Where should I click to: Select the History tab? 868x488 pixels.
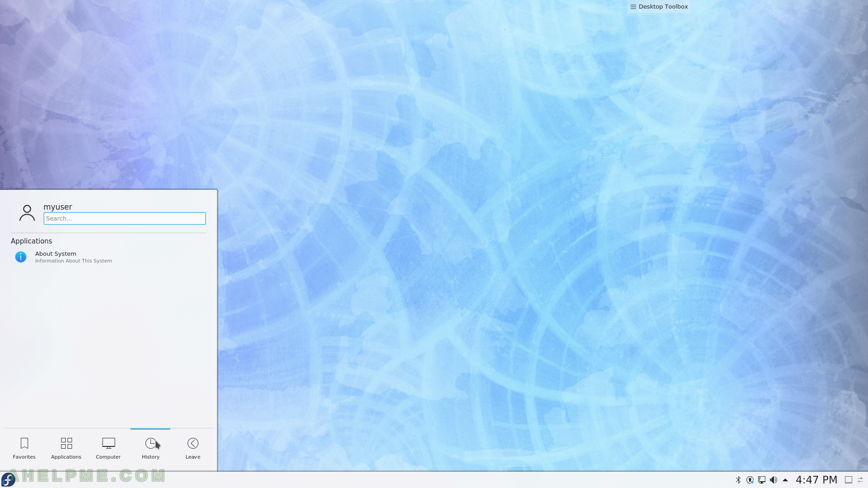(151, 448)
